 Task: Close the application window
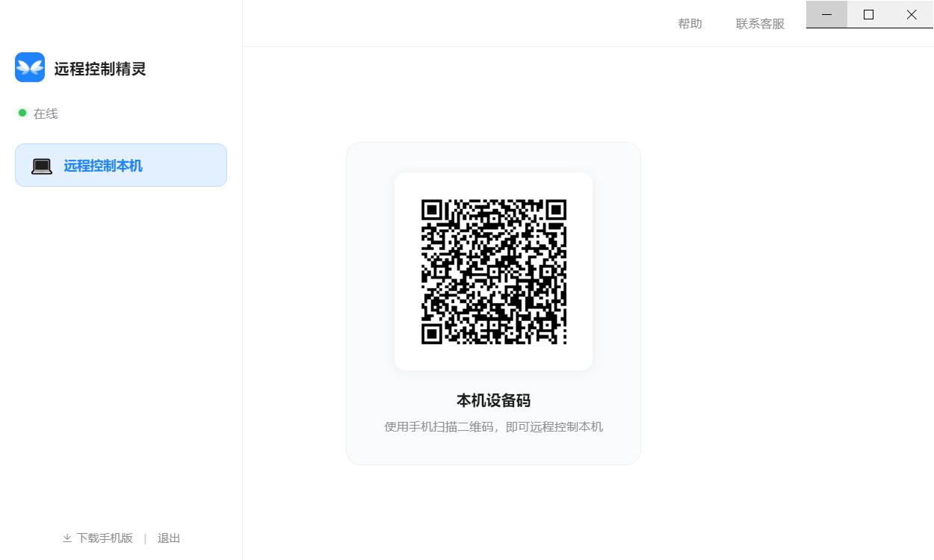coord(912,14)
